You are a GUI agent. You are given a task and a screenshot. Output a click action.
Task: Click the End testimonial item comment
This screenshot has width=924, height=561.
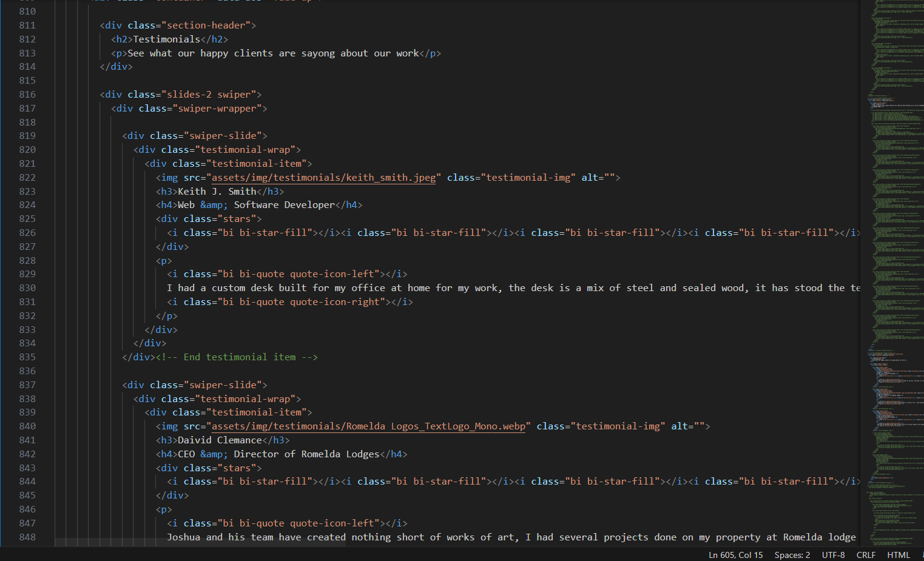pyautogui.click(x=250, y=357)
